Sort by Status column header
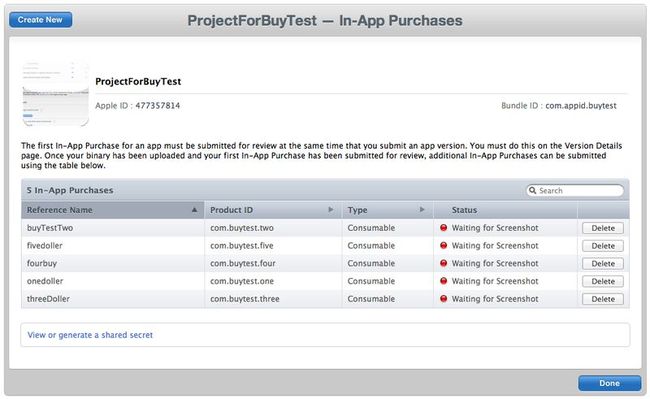 pyautogui.click(x=464, y=210)
